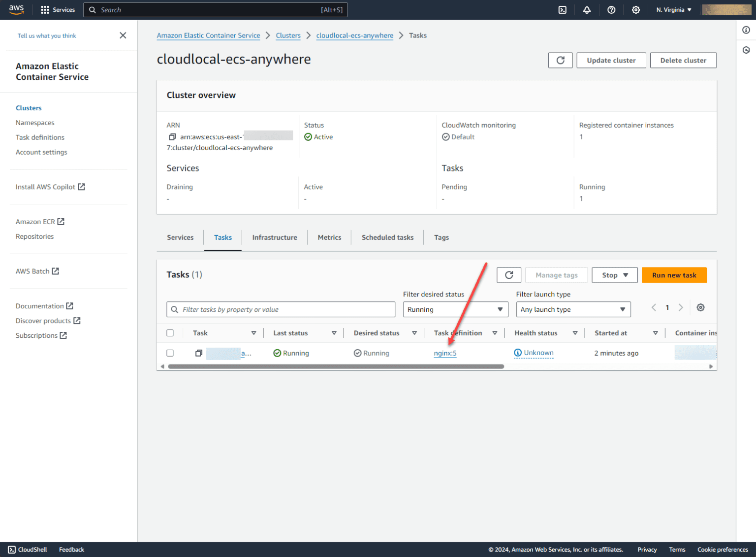Open the help question mark icon
This screenshot has width=756, height=557.
pos(611,10)
